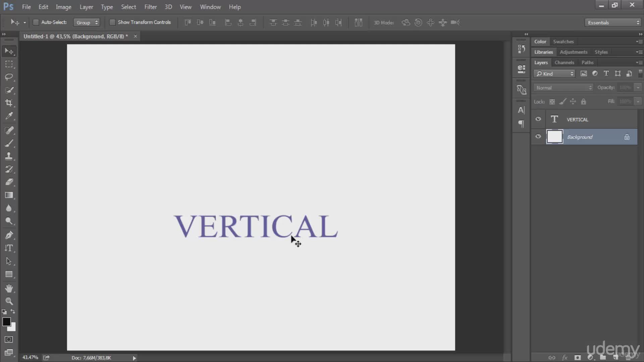Open the Character panel icon
Screen dimensions: 644x362
pyautogui.click(x=521, y=110)
